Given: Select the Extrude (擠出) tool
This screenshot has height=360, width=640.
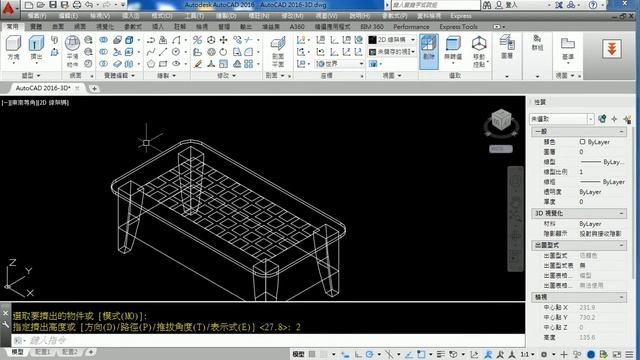Looking at the screenshot, I should click(x=36, y=48).
